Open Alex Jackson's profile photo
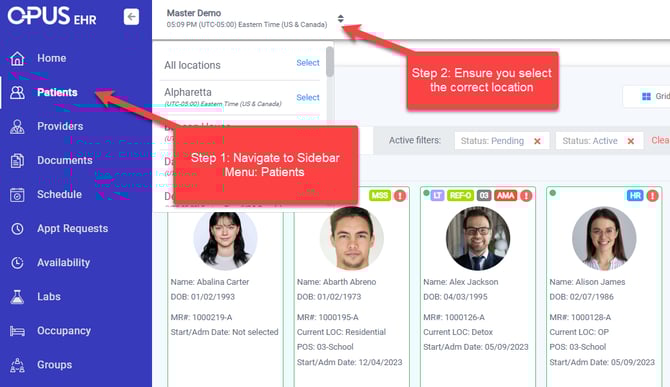The width and height of the screenshot is (670, 387). pos(478,239)
